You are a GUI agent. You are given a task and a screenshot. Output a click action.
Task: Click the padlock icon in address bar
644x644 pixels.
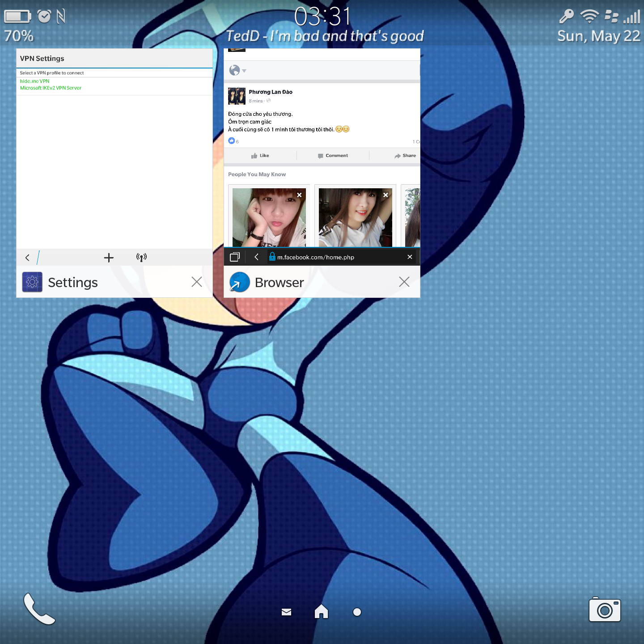272,256
